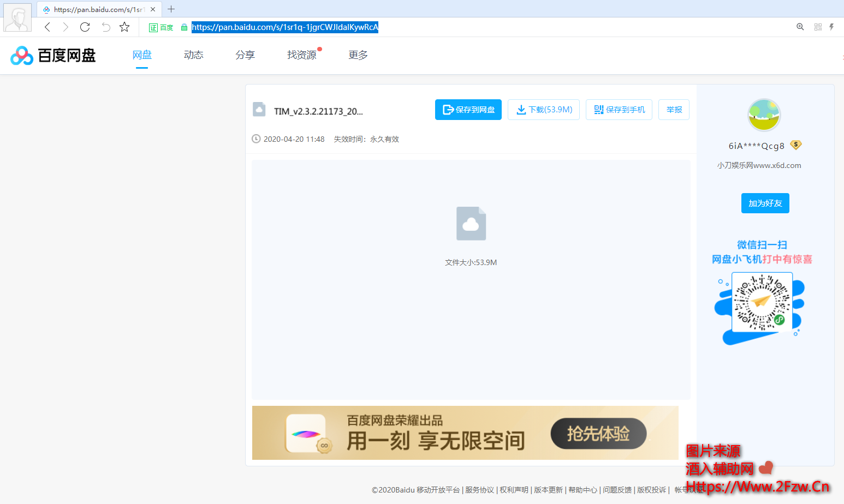Click the browser forward arrow
This screenshot has height=504, width=844.
(x=66, y=27)
